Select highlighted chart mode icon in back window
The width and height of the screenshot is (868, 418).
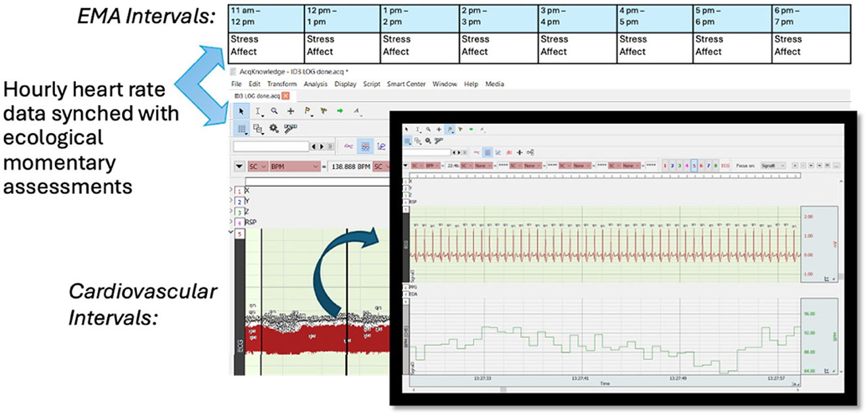pos(366,146)
